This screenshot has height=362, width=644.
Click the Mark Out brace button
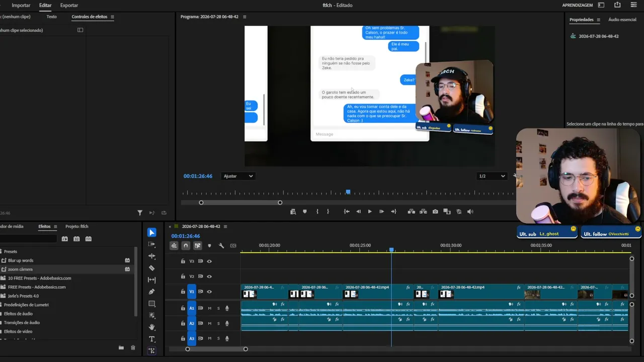328,212
